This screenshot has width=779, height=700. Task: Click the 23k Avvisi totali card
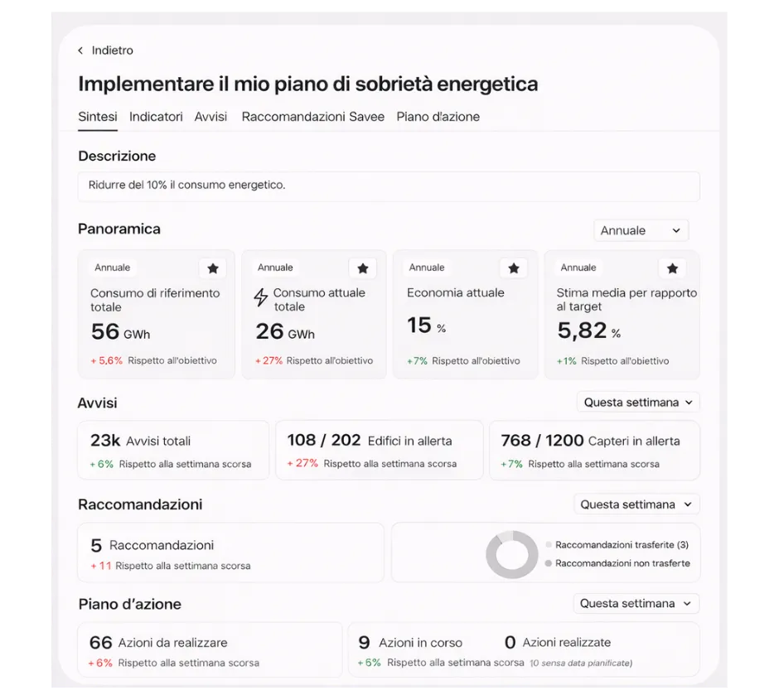pyautogui.click(x=172, y=450)
